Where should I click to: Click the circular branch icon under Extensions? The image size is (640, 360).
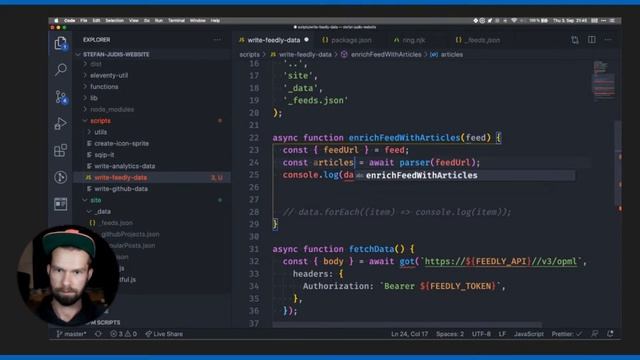(60, 177)
